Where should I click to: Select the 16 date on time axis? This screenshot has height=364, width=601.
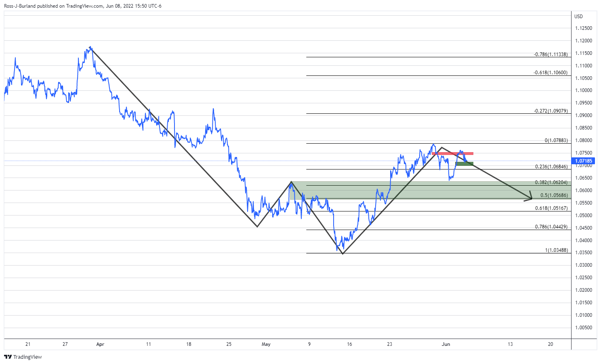pos(349,344)
